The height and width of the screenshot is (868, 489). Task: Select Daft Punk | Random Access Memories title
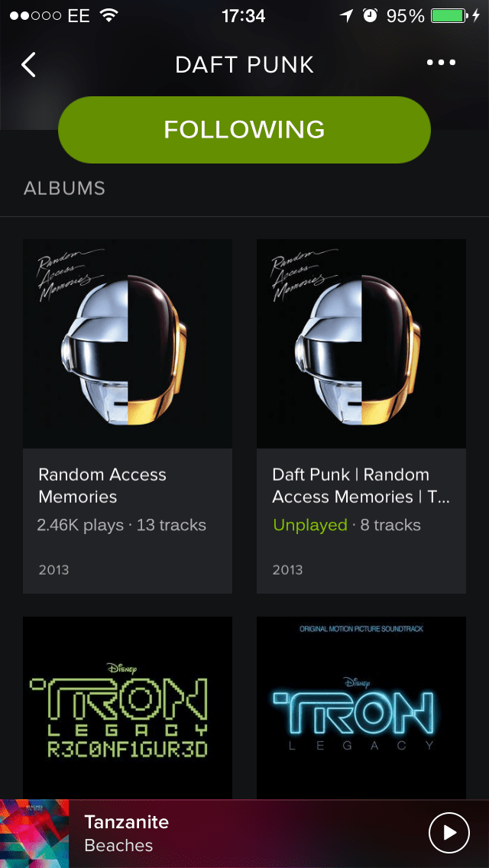361,485
